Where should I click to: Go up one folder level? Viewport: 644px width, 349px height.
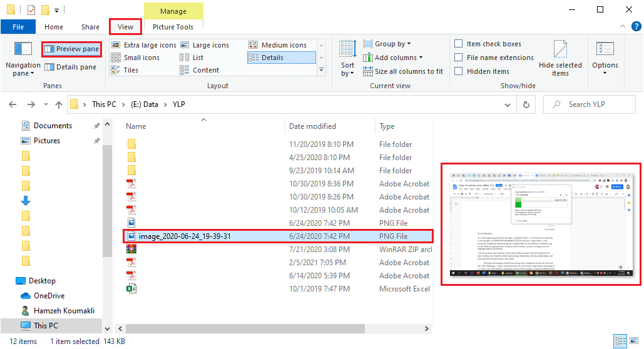coord(59,104)
